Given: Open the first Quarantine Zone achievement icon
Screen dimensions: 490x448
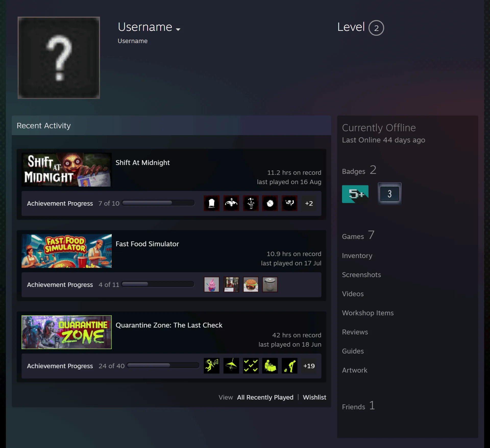Looking at the screenshot, I should click(212, 366).
